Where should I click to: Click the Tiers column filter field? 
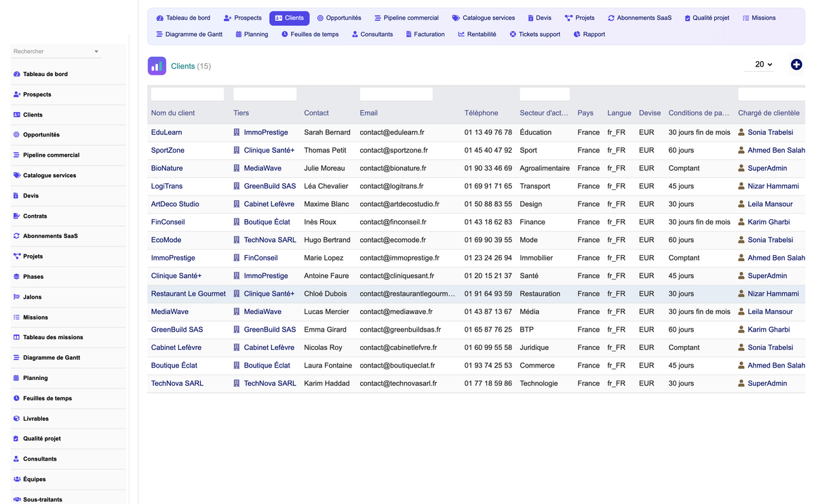(x=265, y=94)
